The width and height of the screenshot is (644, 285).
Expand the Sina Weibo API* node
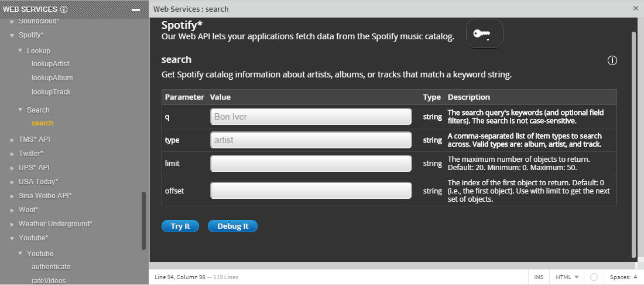(x=12, y=196)
